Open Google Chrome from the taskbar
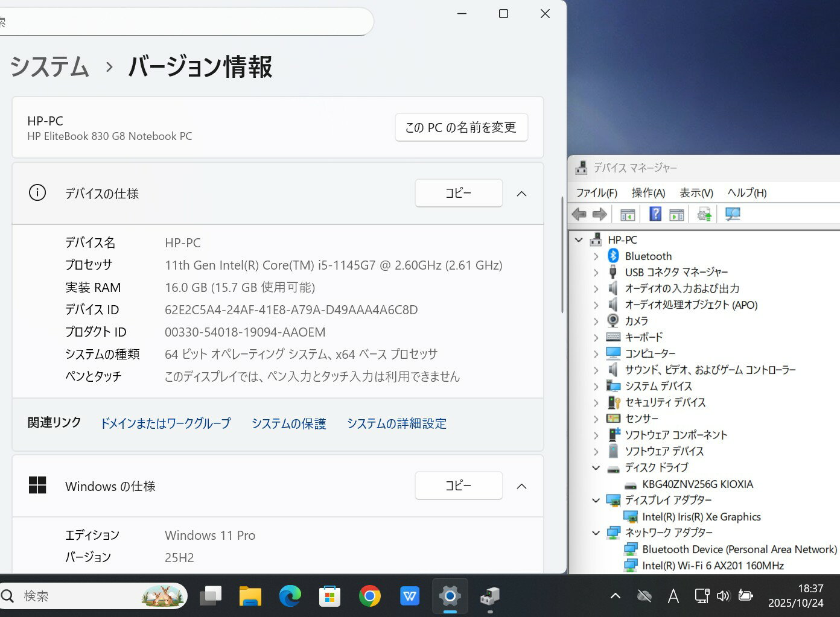Image resolution: width=840 pixels, height=617 pixels. pyautogui.click(x=369, y=596)
